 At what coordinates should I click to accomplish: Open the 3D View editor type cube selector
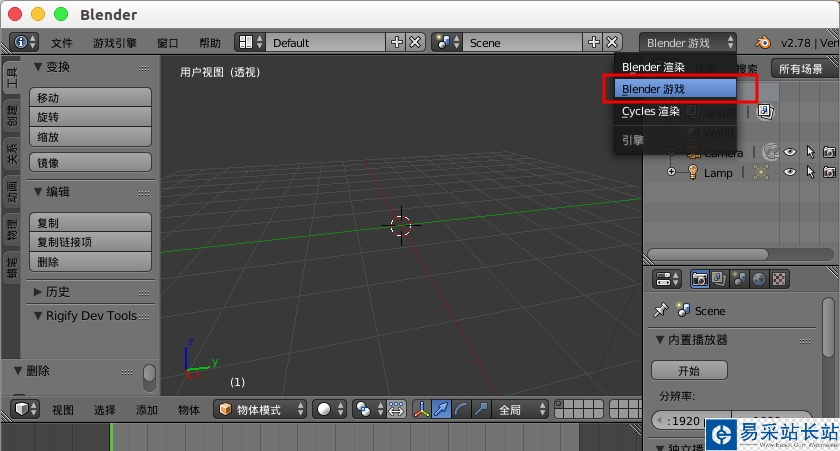tap(25, 410)
